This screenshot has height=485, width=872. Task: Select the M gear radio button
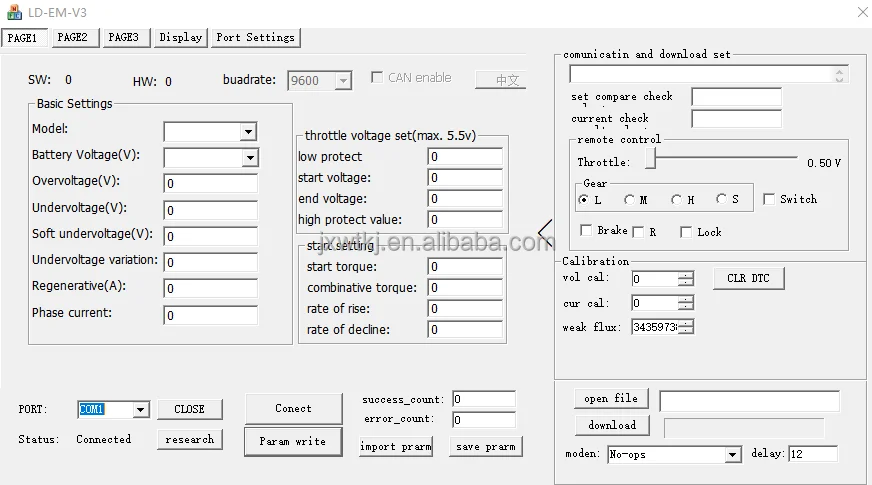(x=629, y=199)
